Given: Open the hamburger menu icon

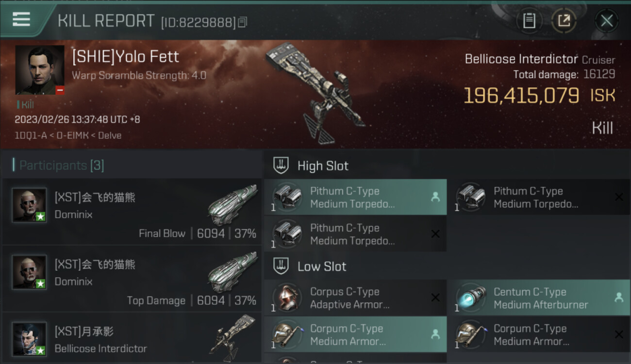Looking at the screenshot, I should point(21,19).
